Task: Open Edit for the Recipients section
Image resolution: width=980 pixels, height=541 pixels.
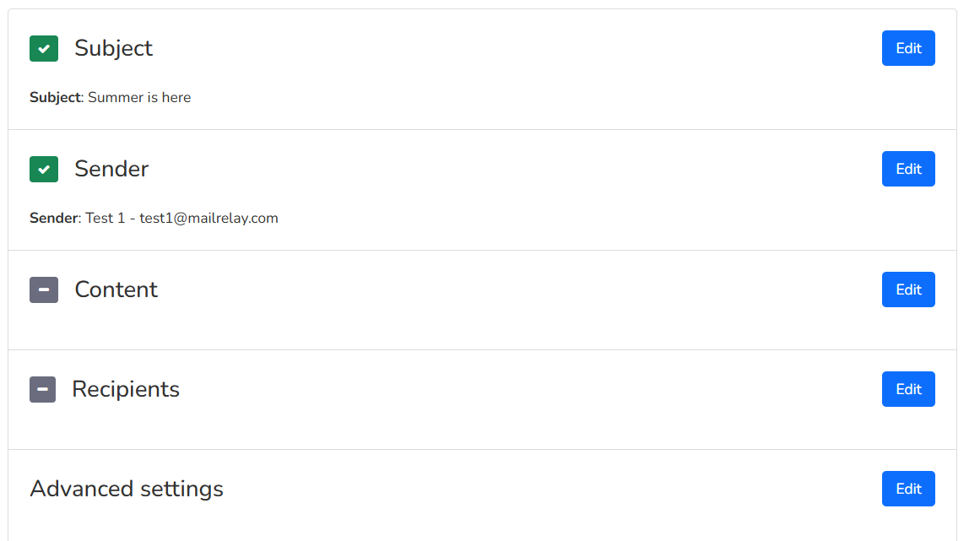Action: (x=908, y=389)
